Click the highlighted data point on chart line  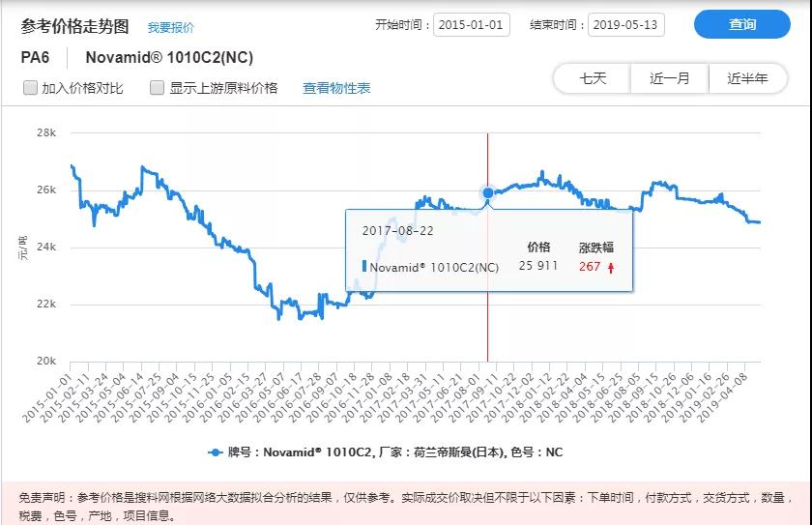click(488, 192)
